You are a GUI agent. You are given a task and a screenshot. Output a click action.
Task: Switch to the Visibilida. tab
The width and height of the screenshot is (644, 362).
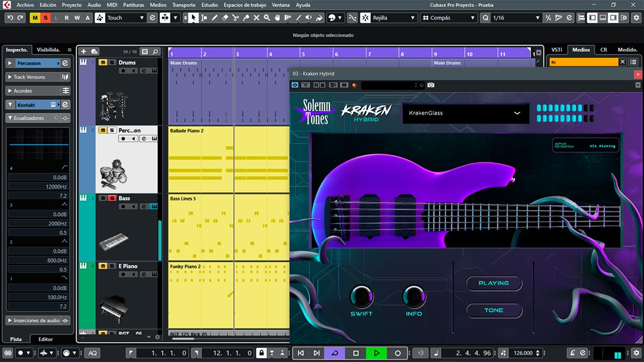(48, 49)
